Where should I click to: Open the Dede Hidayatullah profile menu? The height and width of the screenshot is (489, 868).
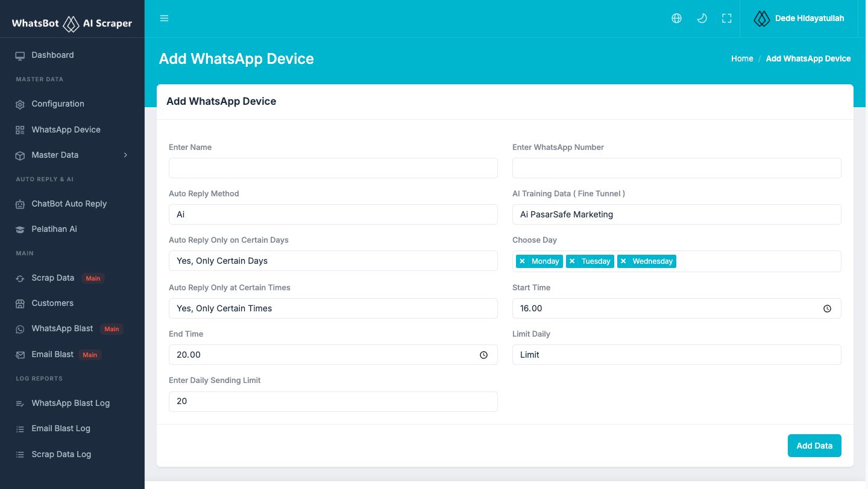pos(799,18)
